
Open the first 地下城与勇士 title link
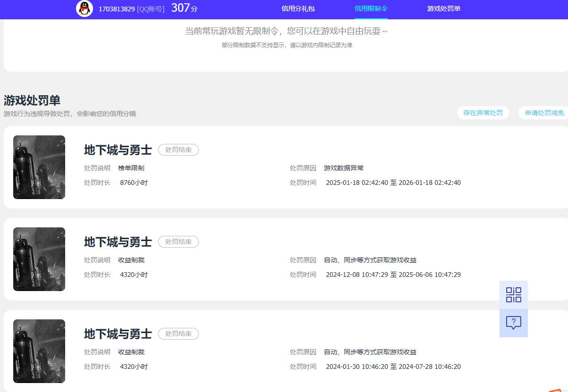[117, 150]
